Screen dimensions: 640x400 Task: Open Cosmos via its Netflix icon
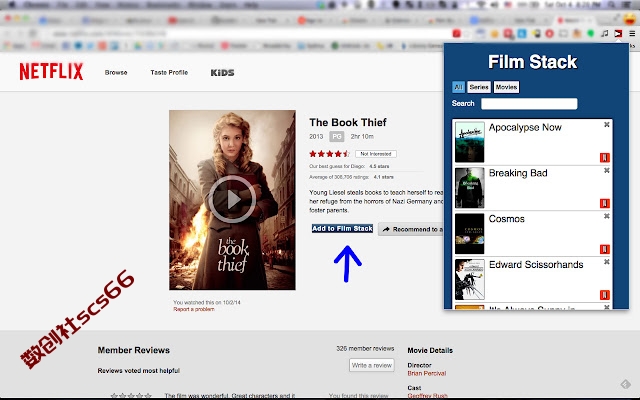point(604,249)
